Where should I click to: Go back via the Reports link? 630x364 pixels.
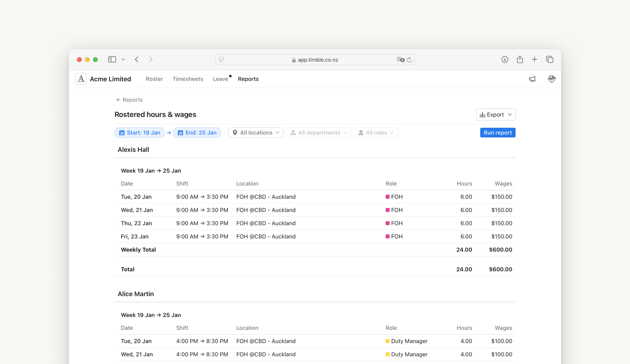pyautogui.click(x=129, y=100)
